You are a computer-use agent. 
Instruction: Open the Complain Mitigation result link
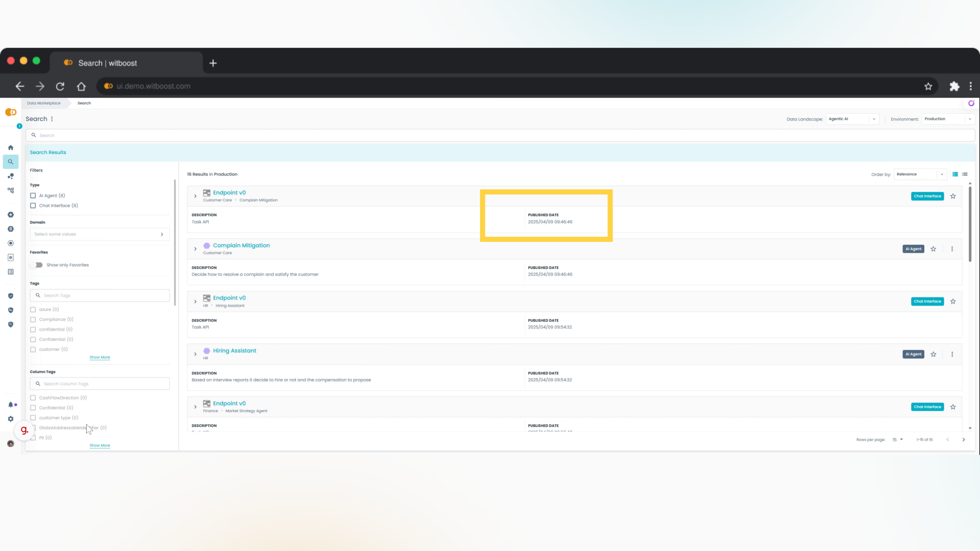pos(241,245)
